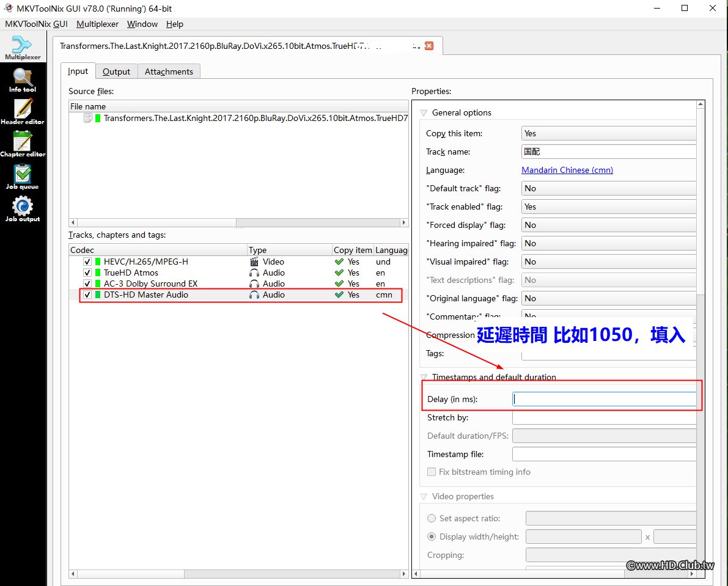
Task: Select the AC-3 Dolby Surround EX row
Action: coord(238,284)
